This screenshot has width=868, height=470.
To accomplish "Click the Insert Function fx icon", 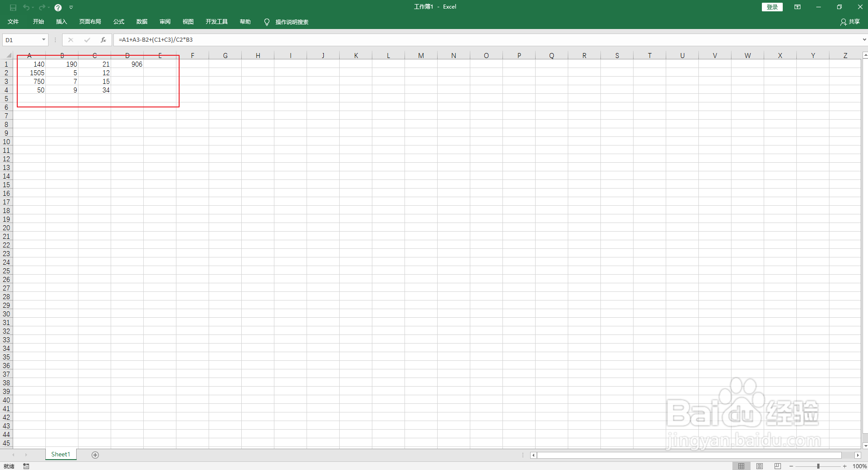I will [x=103, y=40].
